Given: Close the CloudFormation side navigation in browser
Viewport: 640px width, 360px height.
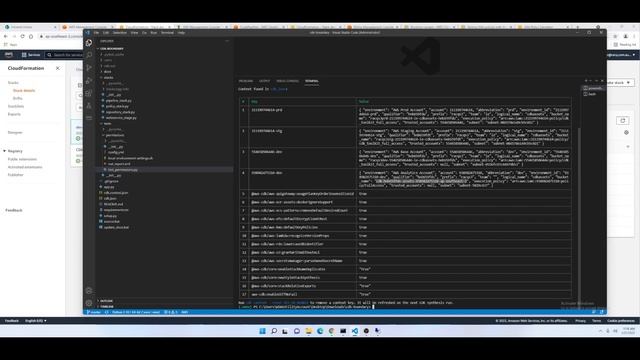Looking at the screenshot, I should pos(58,68).
